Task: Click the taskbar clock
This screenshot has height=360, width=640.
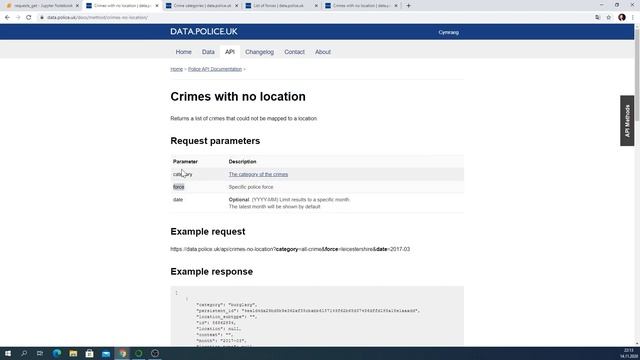Action: click(628, 353)
